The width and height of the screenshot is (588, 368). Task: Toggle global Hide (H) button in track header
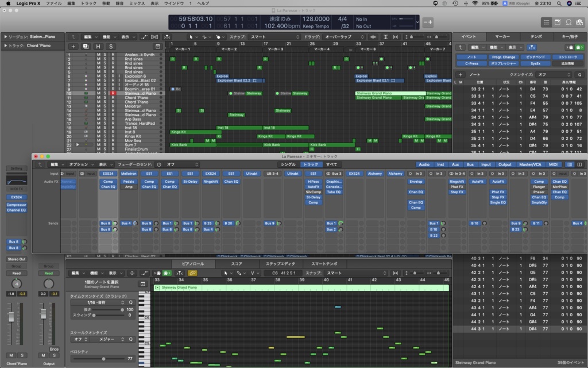(x=98, y=46)
